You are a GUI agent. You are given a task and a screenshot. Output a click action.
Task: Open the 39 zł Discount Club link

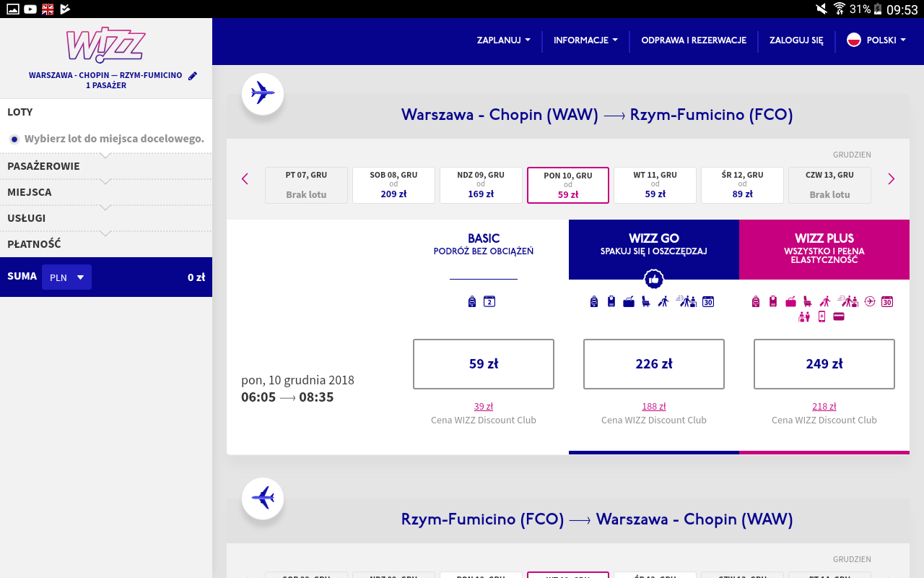click(484, 407)
